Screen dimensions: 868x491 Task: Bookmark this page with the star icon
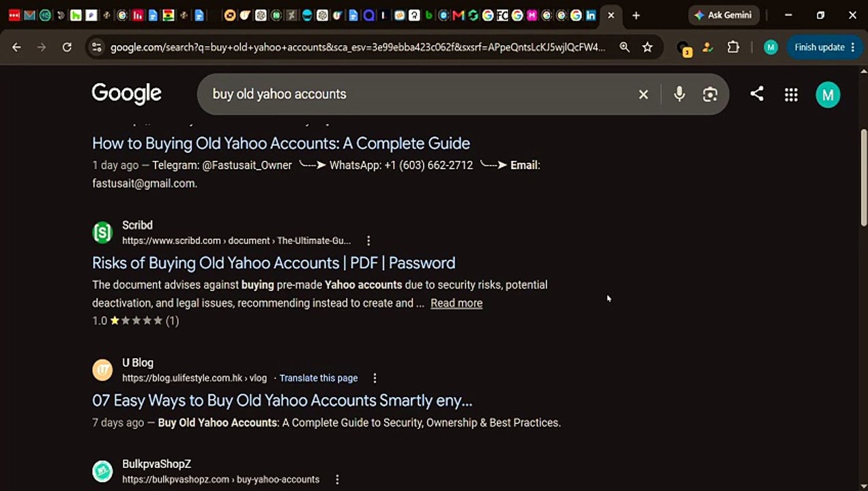648,47
